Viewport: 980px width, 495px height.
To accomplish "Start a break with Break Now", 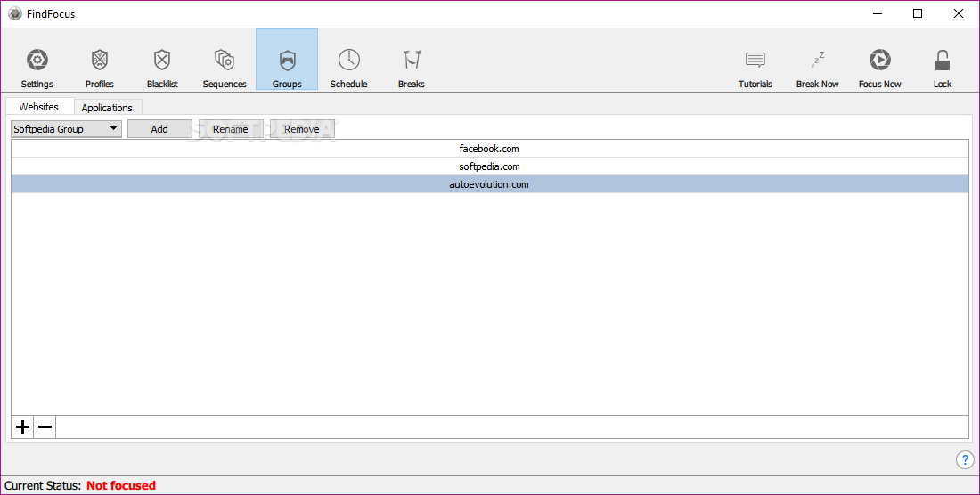I will [818, 68].
